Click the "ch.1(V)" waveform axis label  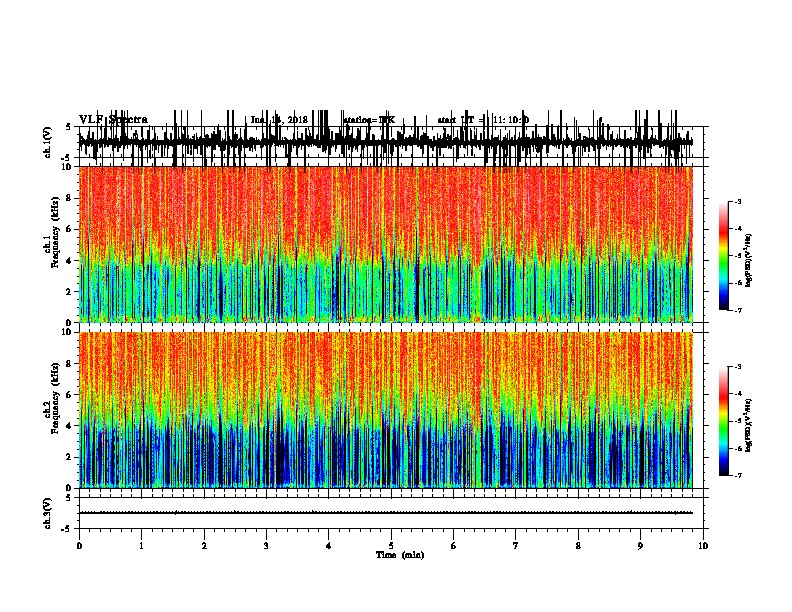(x=48, y=142)
